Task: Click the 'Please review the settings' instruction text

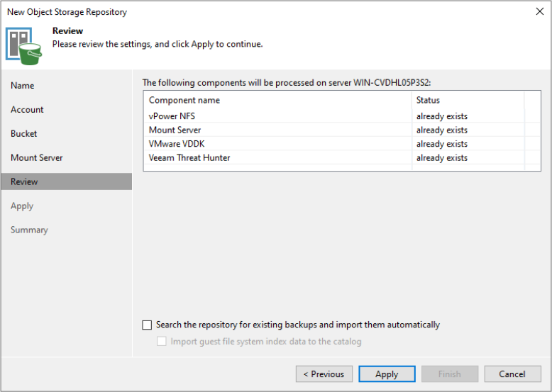Action: point(158,44)
